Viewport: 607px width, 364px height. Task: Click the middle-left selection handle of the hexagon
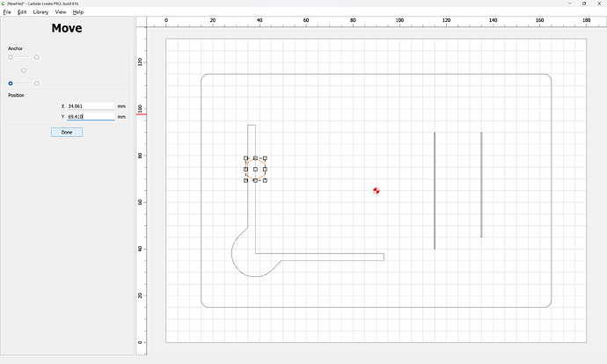point(245,169)
